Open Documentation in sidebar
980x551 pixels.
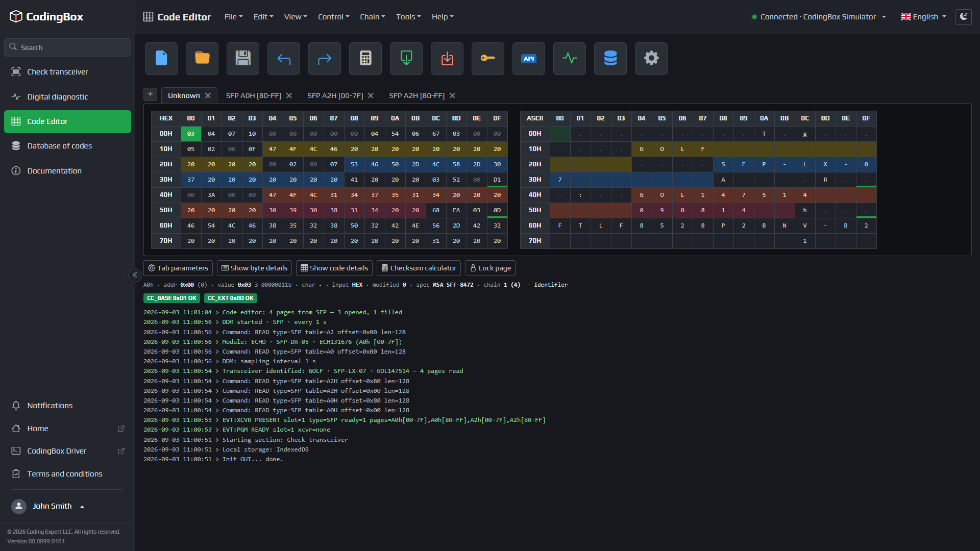[67, 171]
